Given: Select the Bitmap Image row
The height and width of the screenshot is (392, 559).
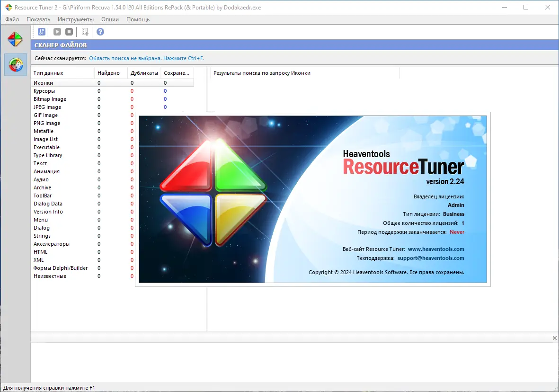Looking at the screenshot, I should coord(112,99).
